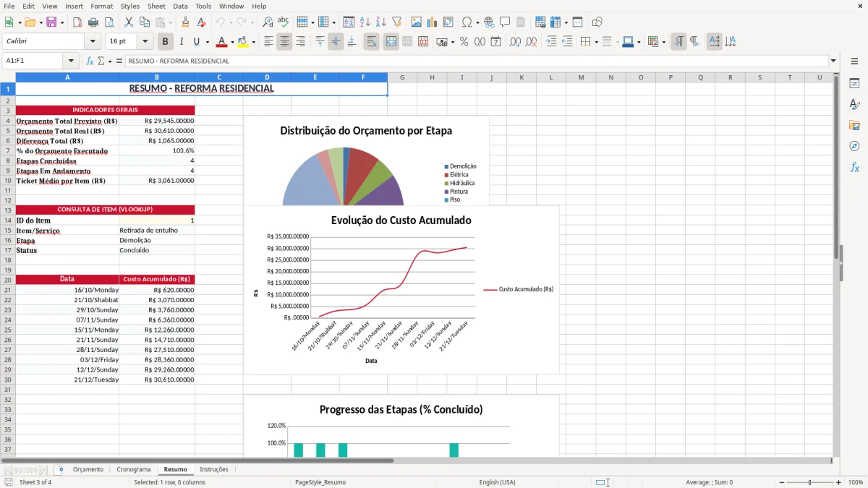Expand the formula bar

[x=834, y=61]
